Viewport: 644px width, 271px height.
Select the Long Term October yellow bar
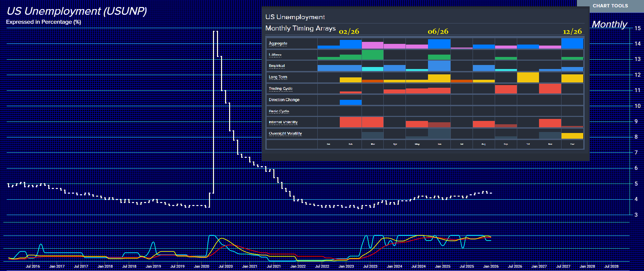click(x=528, y=77)
